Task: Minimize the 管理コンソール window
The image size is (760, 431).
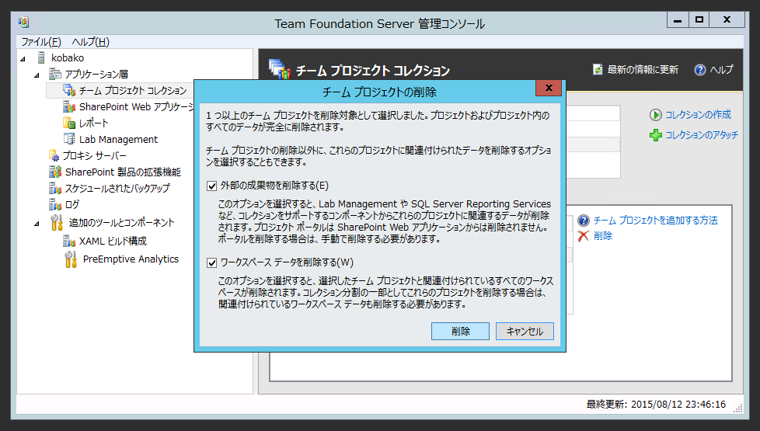Action: [x=678, y=20]
